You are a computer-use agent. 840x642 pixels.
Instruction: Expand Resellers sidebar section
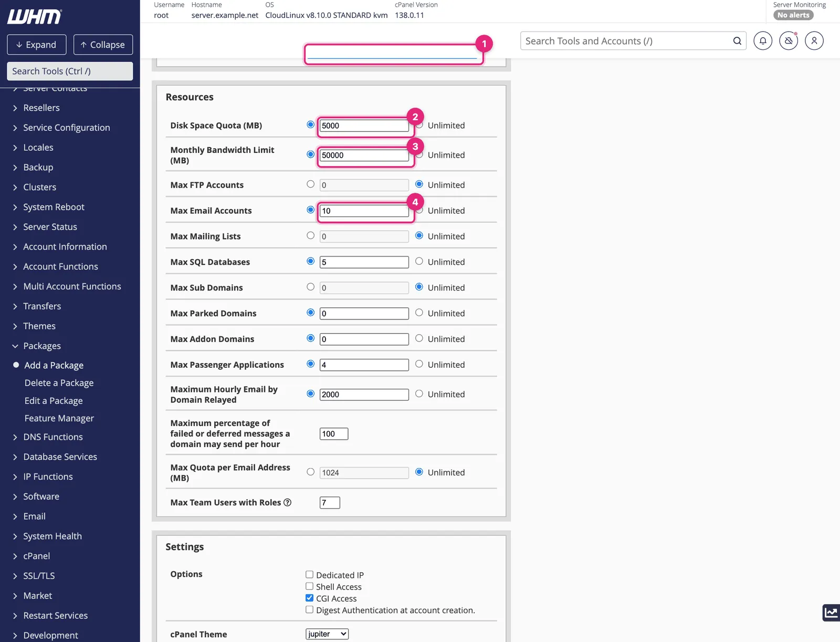coord(41,108)
